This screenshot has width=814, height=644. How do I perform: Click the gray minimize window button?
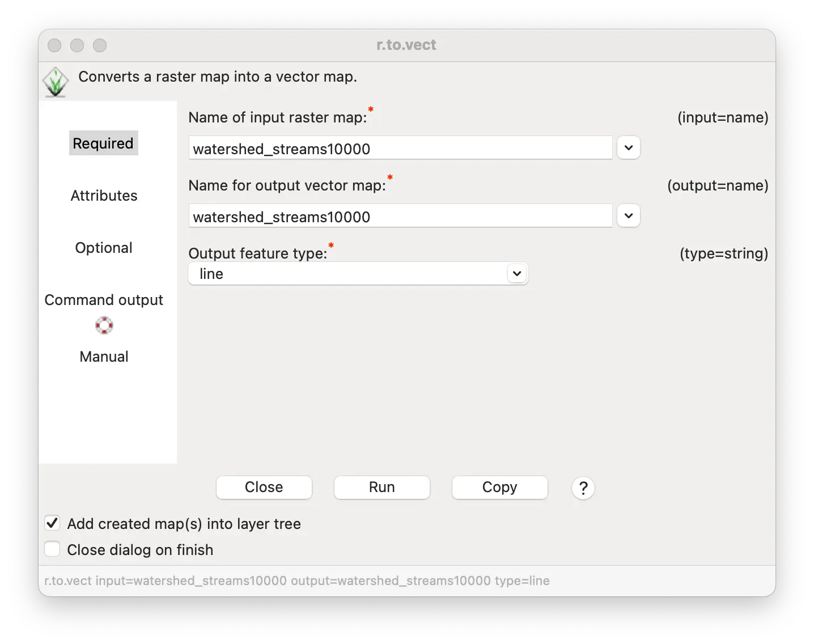point(77,45)
